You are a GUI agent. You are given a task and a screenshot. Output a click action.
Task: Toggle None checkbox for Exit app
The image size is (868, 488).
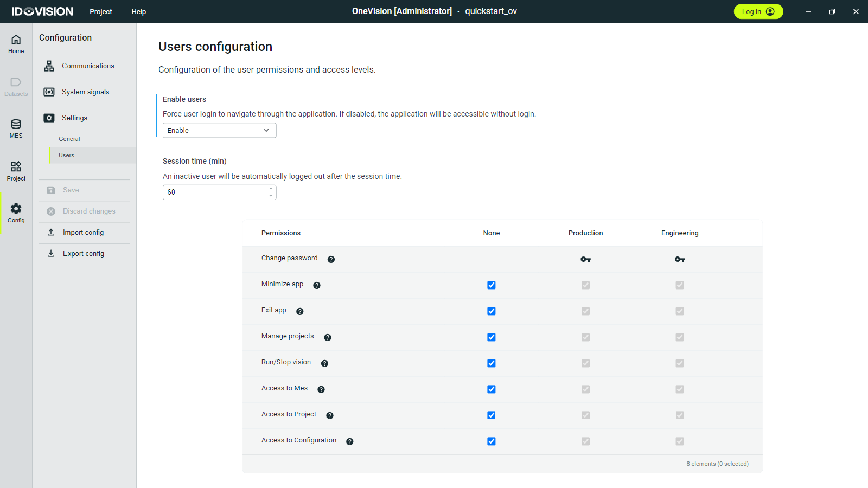click(x=492, y=311)
